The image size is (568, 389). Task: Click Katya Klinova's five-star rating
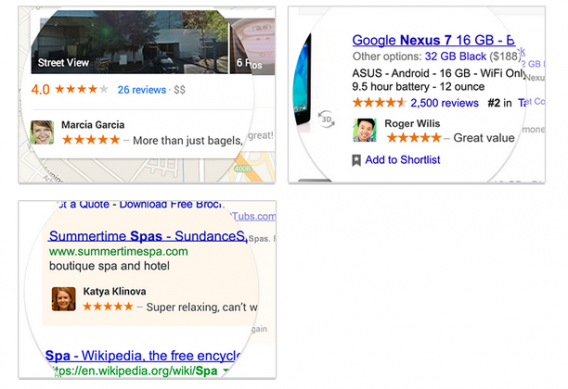pos(108,307)
